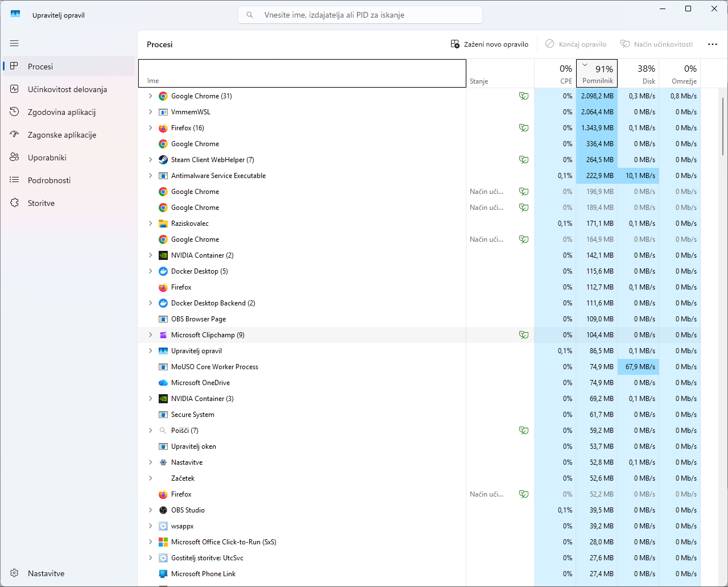The height and width of the screenshot is (587, 728).
Task: Click the Končaj opravilo button
Action: coord(576,44)
